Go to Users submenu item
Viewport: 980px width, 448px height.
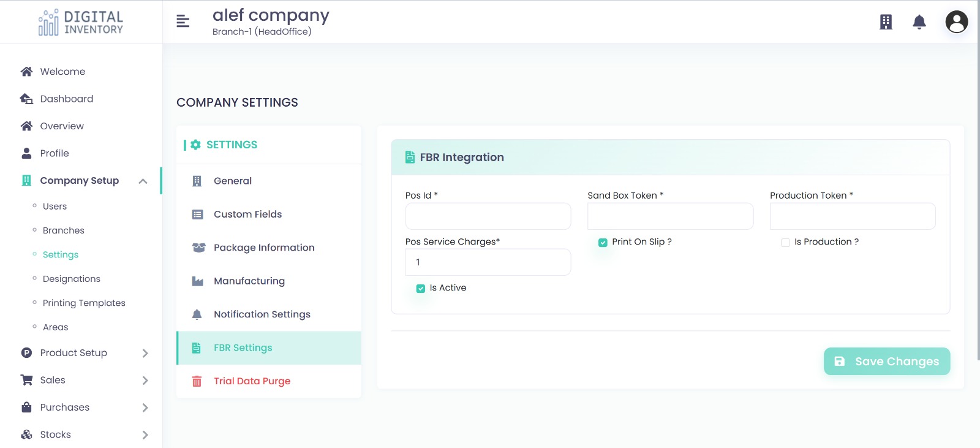(55, 207)
